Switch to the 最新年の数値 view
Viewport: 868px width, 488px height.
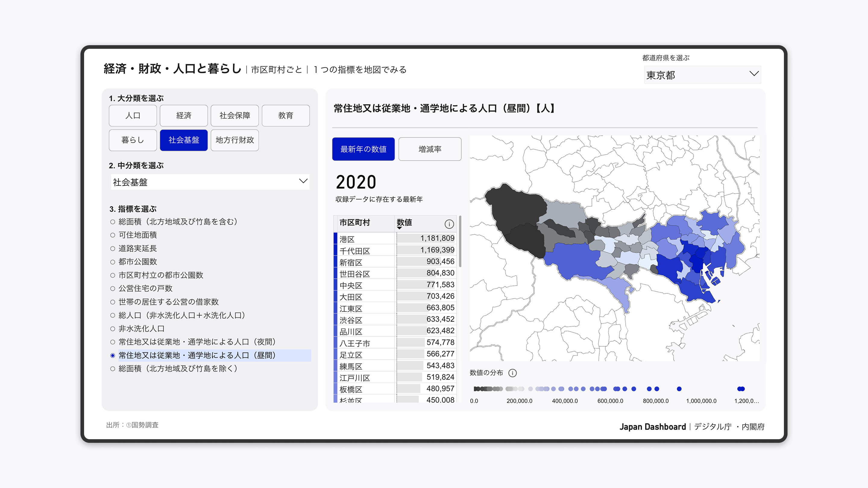363,149
